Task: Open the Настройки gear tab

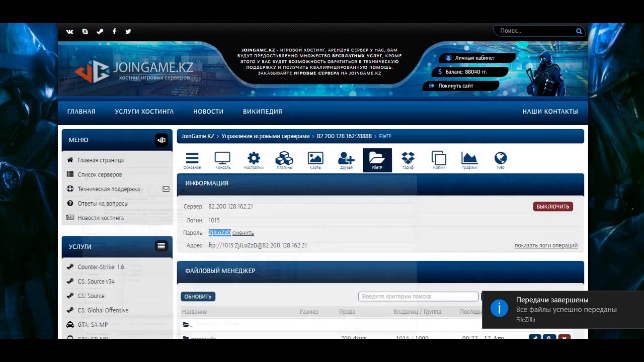Action: click(x=254, y=161)
